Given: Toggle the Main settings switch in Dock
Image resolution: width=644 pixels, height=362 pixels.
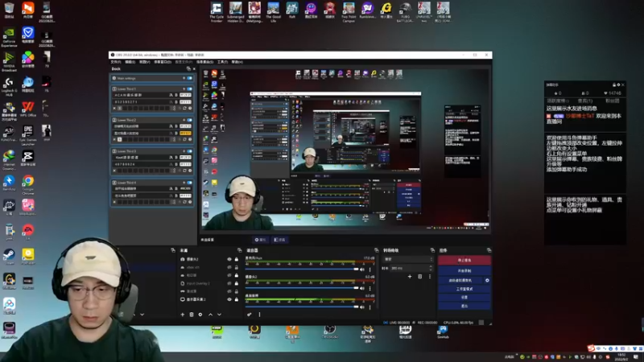Looking at the screenshot, I should (189, 78).
